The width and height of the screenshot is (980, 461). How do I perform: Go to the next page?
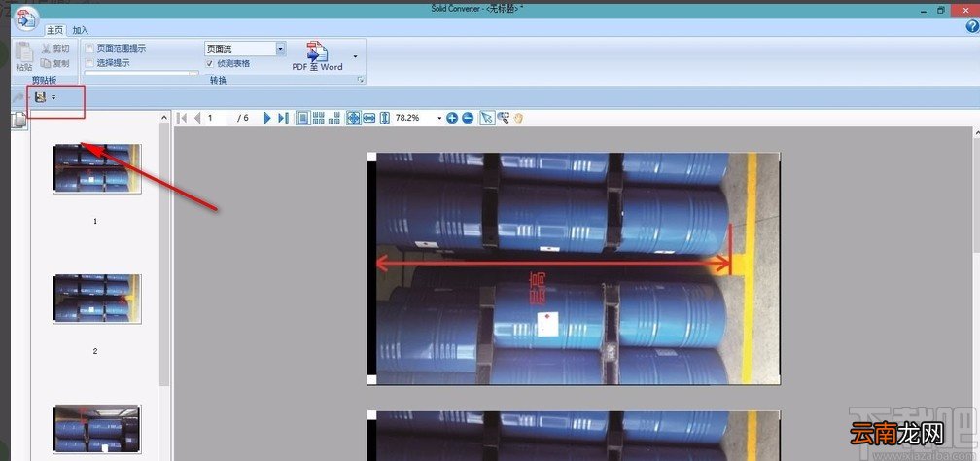coord(267,118)
